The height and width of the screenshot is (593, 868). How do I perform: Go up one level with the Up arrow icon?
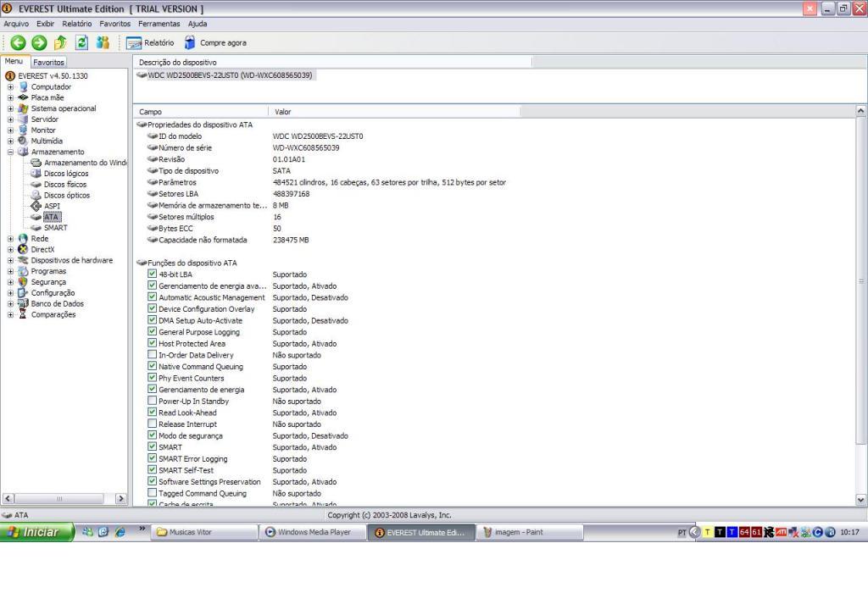pyautogui.click(x=60, y=42)
